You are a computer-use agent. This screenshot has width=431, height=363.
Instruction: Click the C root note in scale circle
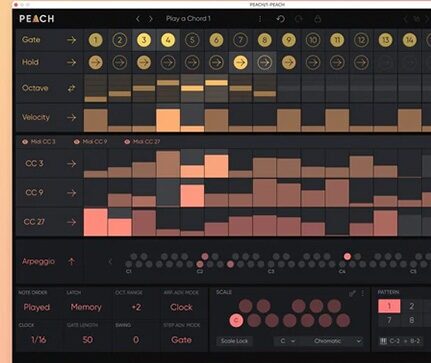pos(236,320)
